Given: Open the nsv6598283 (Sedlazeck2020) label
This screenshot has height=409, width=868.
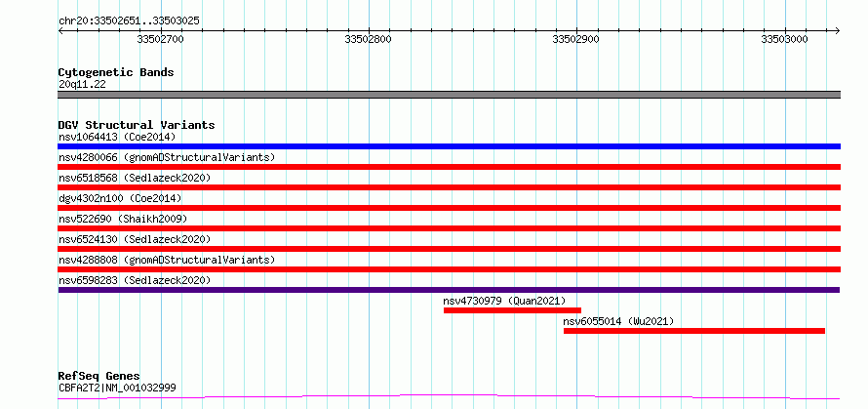Looking at the screenshot, I should 135,280.
